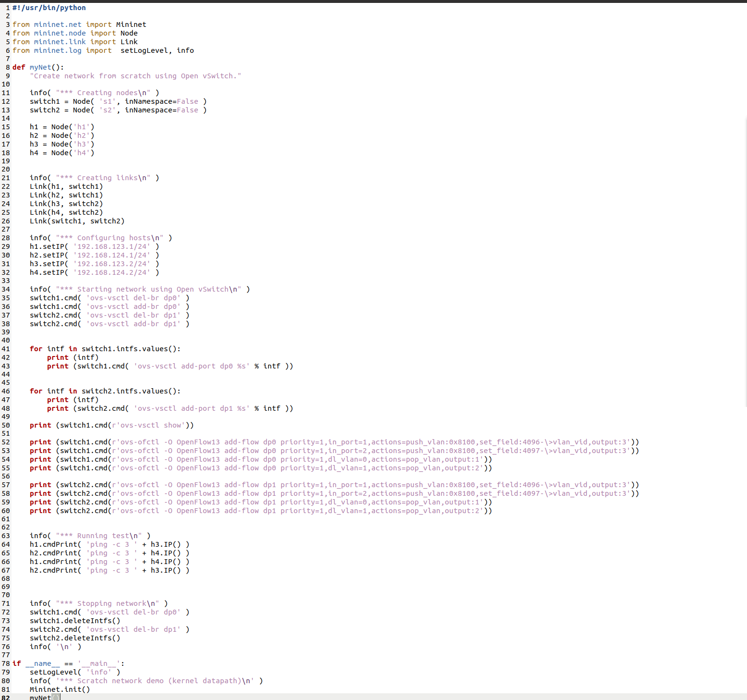Select the line 'switch1 = Node( 's1', inNamespace=False )'
This screenshot has height=700, width=747.
coord(118,101)
